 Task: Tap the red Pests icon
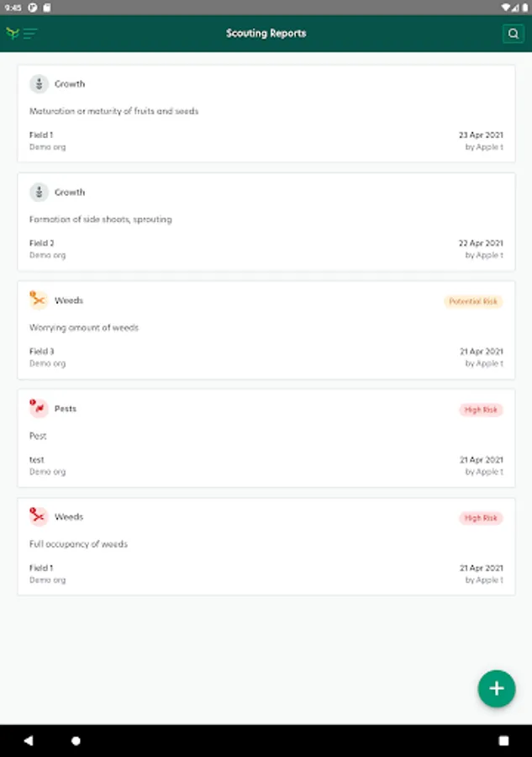(x=39, y=409)
